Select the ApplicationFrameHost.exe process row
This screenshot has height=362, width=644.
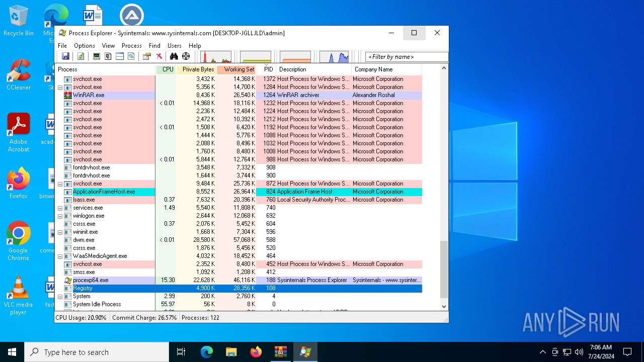pos(238,192)
